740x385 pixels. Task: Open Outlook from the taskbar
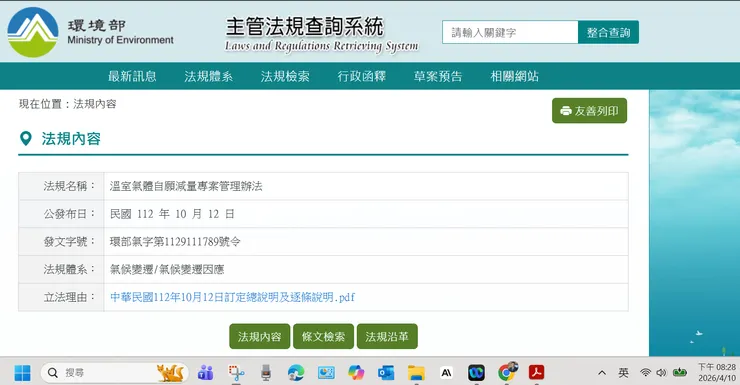click(x=386, y=373)
